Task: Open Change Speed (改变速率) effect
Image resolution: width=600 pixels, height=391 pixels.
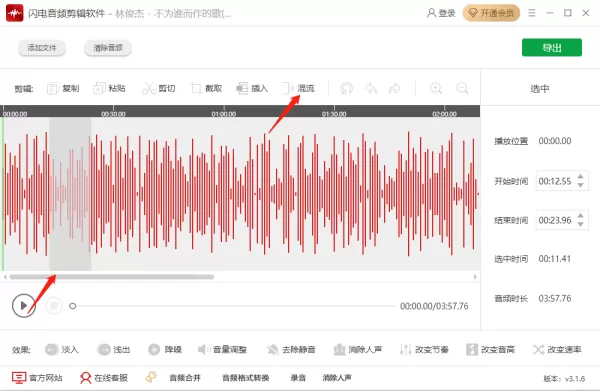Action: click(x=557, y=349)
